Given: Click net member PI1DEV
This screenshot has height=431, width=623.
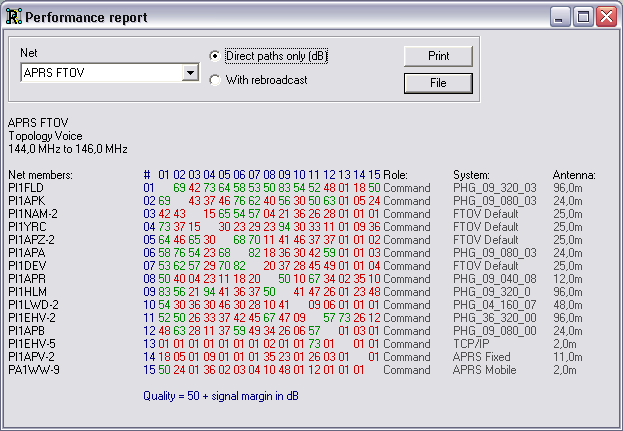Looking at the screenshot, I should click(27, 266).
